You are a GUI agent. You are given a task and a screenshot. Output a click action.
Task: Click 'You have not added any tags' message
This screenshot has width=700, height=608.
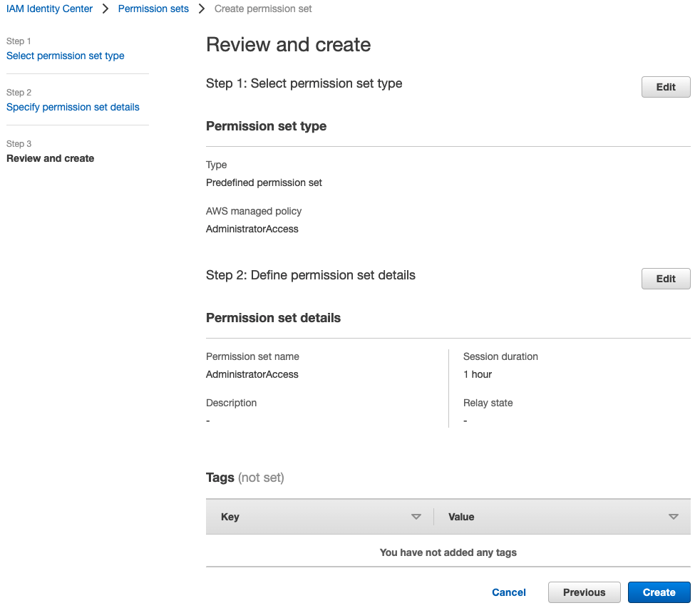[448, 552]
